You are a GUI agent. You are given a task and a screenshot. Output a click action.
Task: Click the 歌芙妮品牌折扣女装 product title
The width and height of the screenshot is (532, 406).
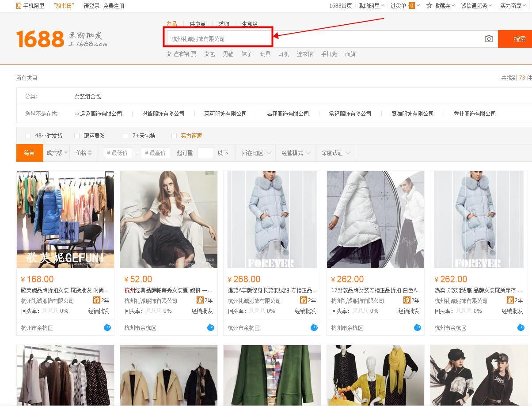click(x=65, y=290)
